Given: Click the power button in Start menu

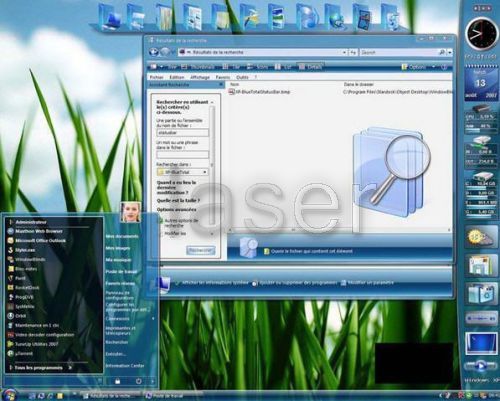Looking at the screenshot, I should 139,381.
